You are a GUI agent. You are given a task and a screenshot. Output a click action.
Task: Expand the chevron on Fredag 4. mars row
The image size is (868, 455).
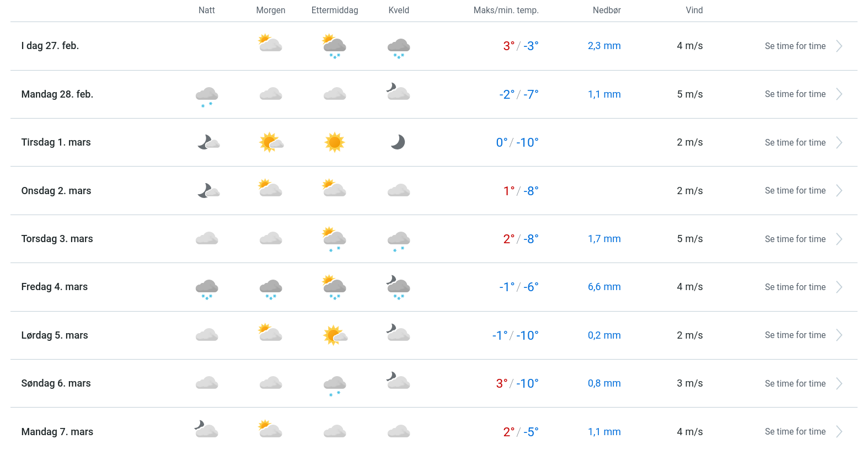(x=839, y=287)
